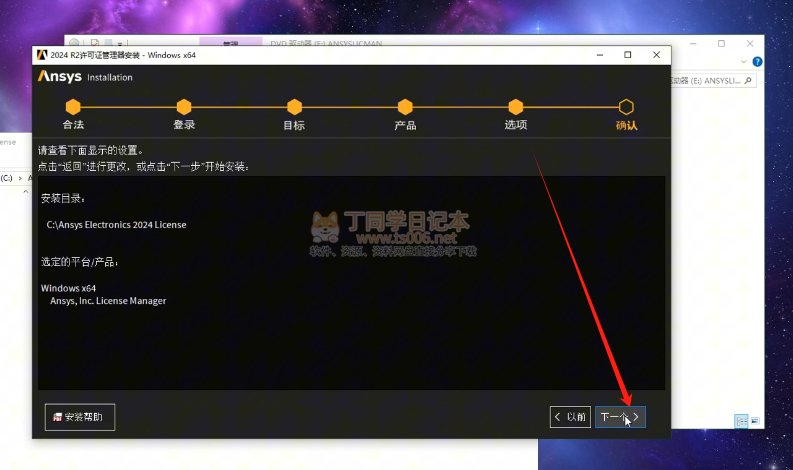
Task: Minimize the Ansys installer window
Action: (600, 55)
